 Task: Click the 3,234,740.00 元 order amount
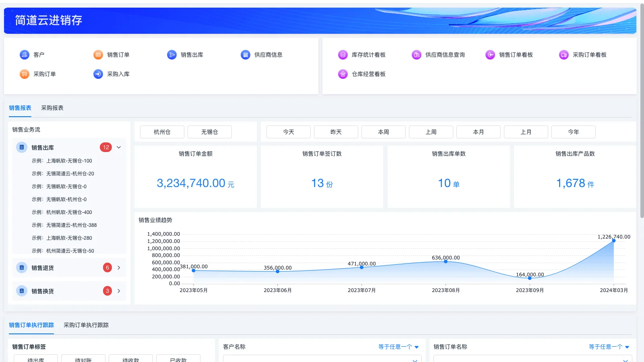pos(196,183)
